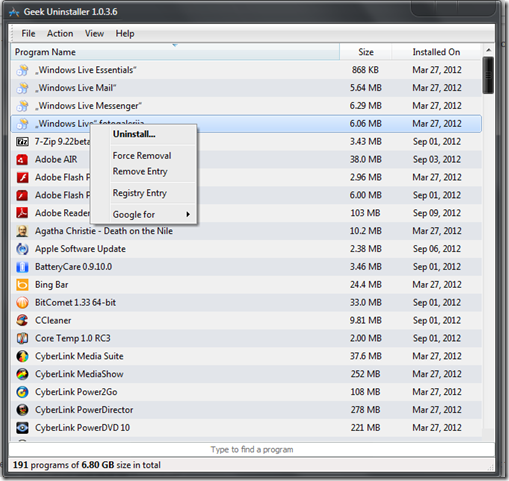Screen dimensions: 509x481
Task: Select the CyberLink PowerDVD 10 entry
Action: point(82,428)
